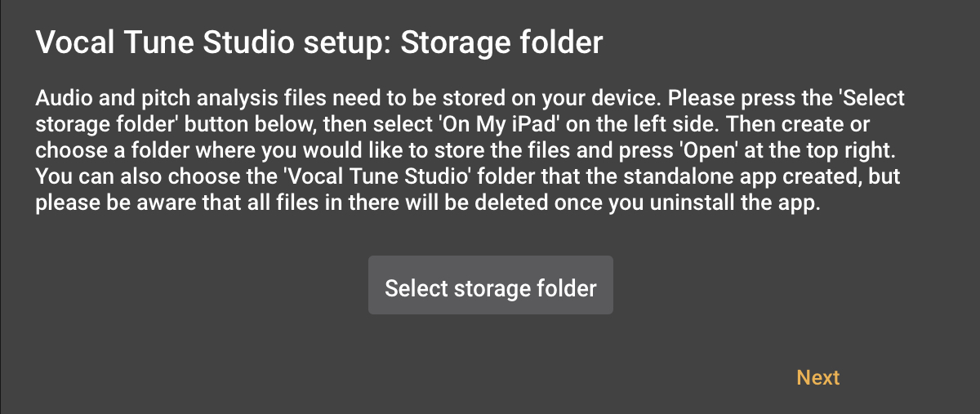
Task: Click the word "uninstall" in the last line
Action: tap(697, 204)
